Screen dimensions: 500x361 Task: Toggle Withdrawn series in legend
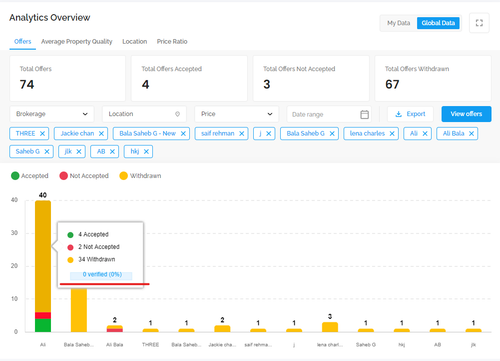(x=140, y=176)
